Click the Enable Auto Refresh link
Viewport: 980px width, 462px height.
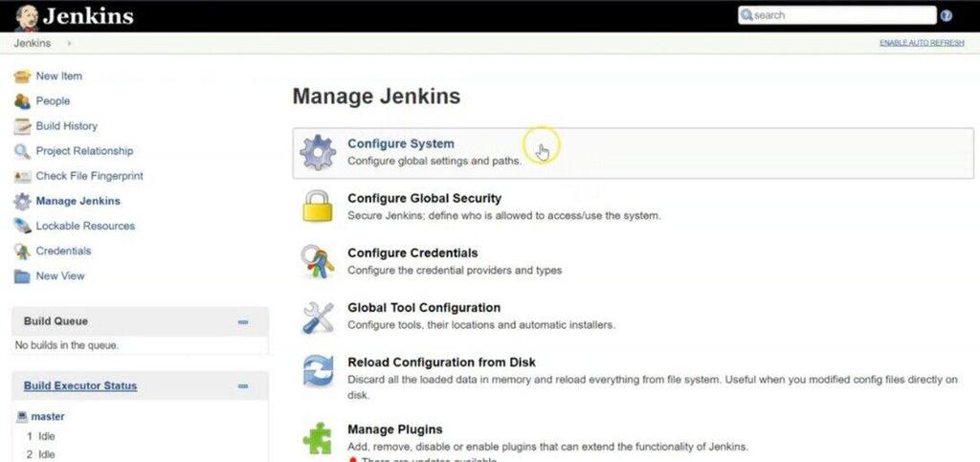[x=922, y=44]
